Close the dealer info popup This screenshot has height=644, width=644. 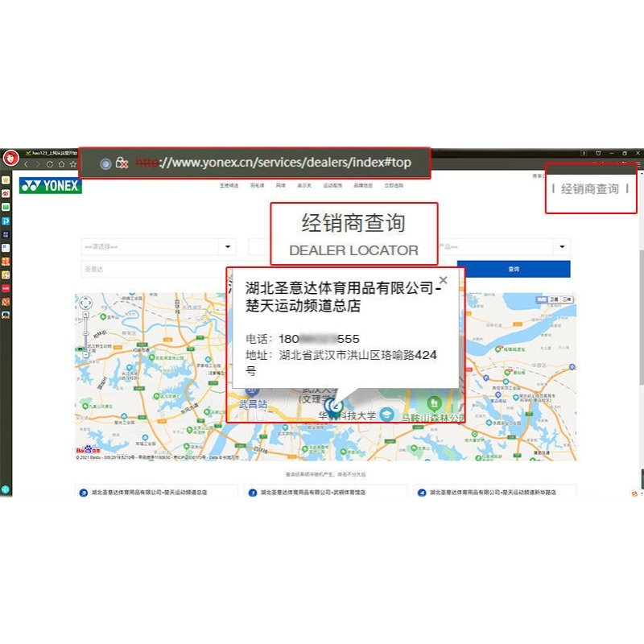[444, 280]
